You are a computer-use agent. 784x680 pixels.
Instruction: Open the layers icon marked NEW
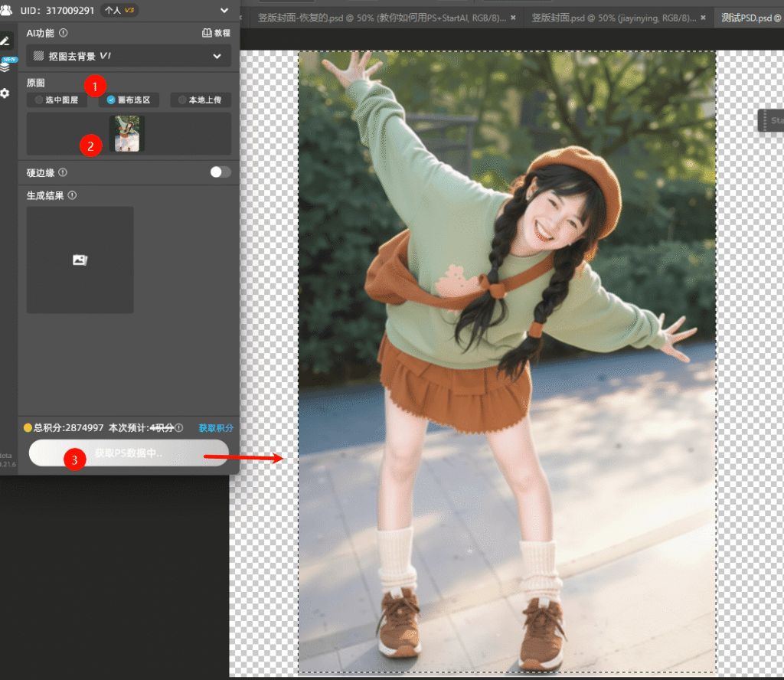[x=5, y=67]
